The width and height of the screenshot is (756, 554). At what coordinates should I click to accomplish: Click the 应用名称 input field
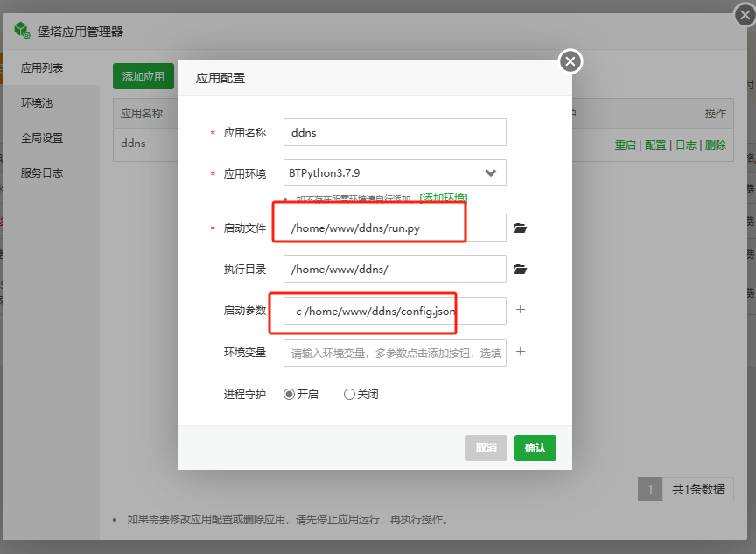tap(395, 132)
